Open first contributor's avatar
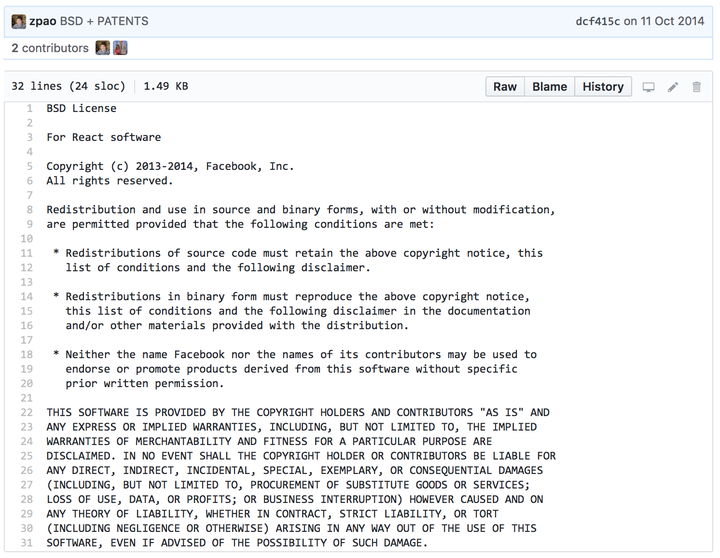 point(102,48)
